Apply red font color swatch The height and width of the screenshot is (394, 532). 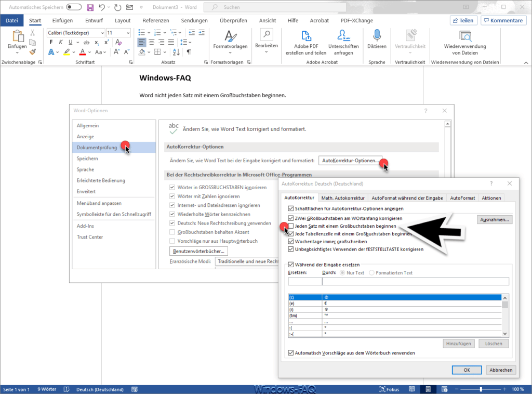coord(83,52)
